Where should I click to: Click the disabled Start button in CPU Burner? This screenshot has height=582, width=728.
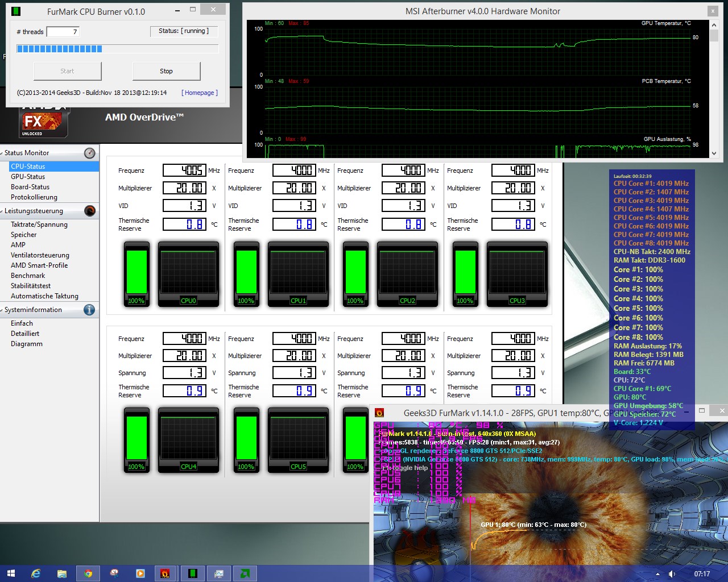67,71
